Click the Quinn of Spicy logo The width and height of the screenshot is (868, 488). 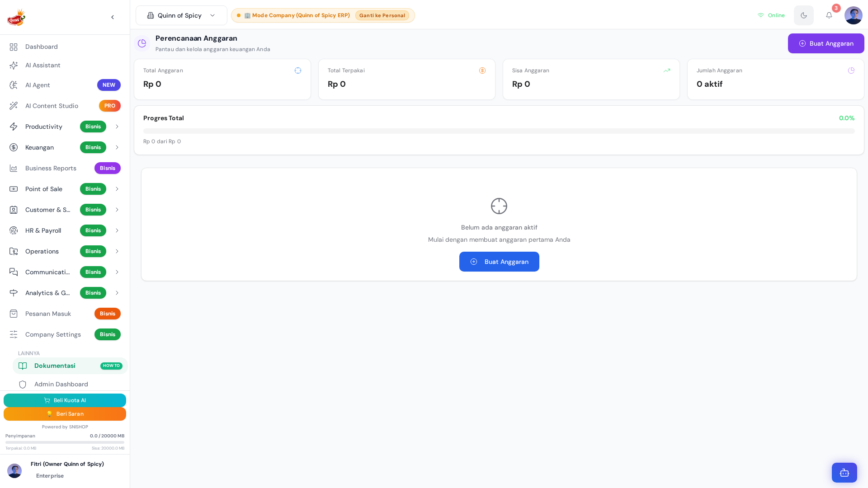point(16,17)
